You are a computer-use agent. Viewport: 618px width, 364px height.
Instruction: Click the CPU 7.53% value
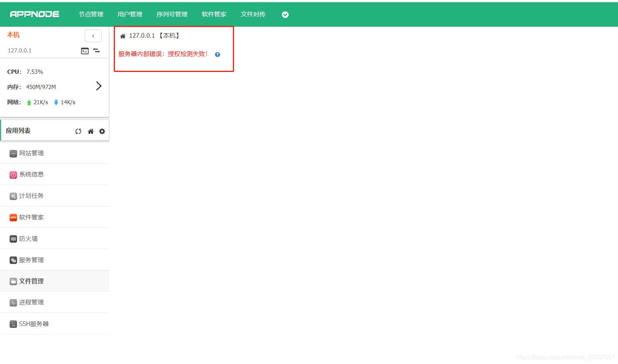pyautogui.click(x=35, y=72)
